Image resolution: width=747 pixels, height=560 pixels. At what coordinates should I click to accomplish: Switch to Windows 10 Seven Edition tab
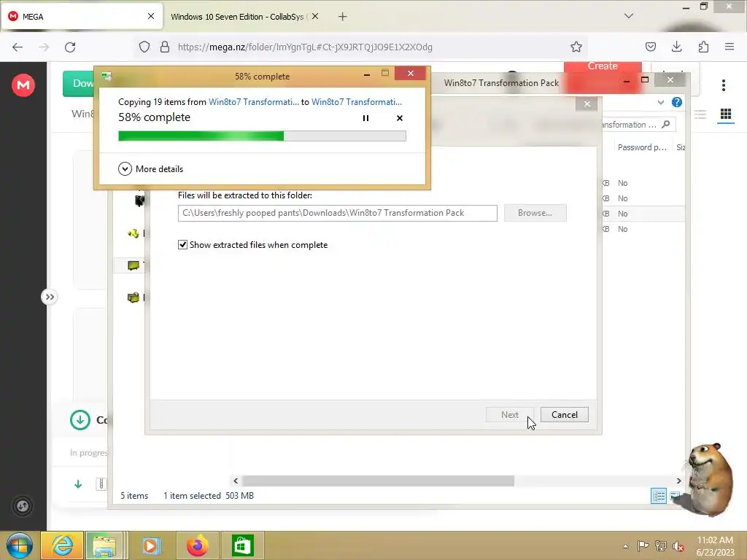(237, 17)
